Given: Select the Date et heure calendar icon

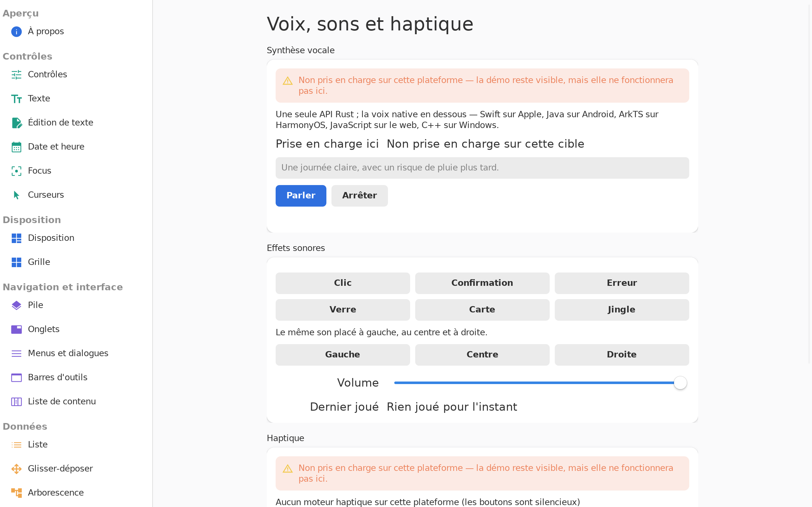Looking at the screenshot, I should (16, 147).
